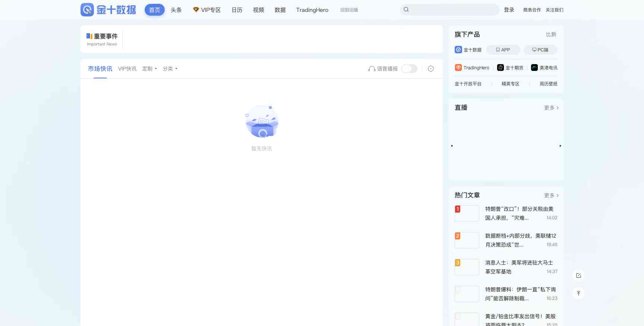Click the TradingHero product icon
The width and height of the screenshot is (644, 326).
tap(458, 68)
